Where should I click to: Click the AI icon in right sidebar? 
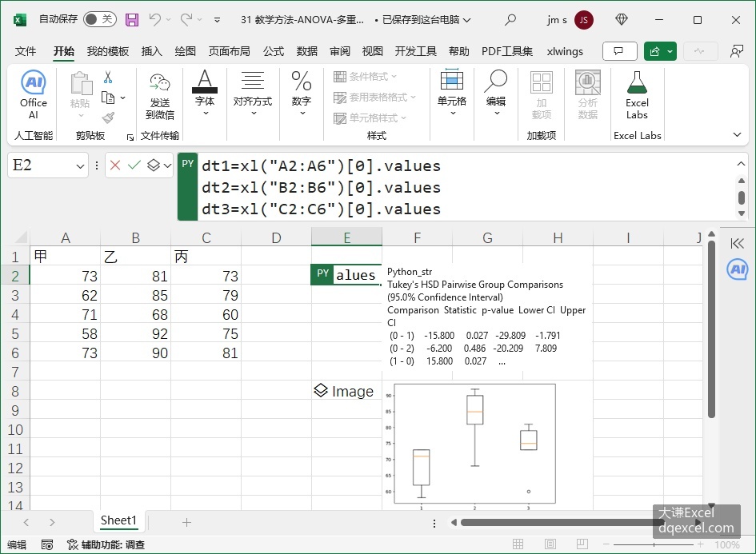coord(737,269)
